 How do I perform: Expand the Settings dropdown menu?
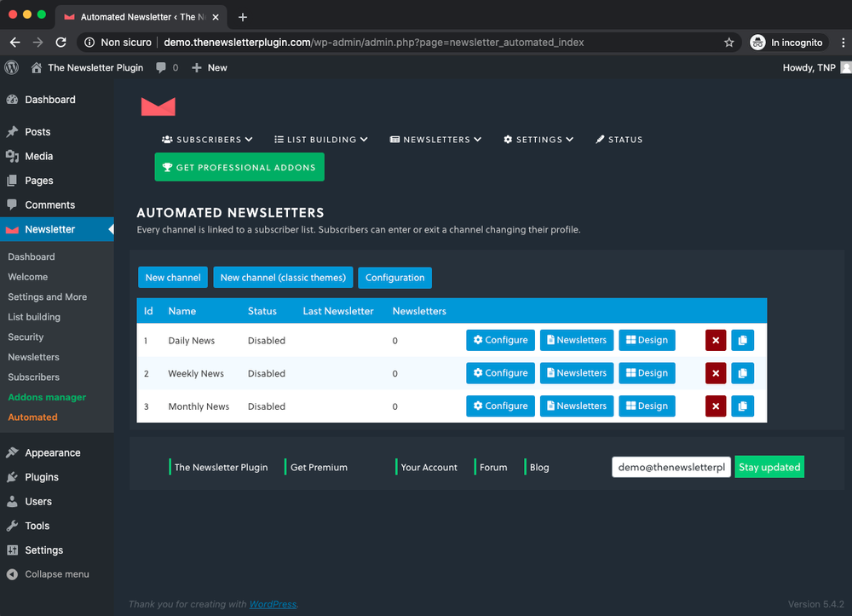click(538, 140)
